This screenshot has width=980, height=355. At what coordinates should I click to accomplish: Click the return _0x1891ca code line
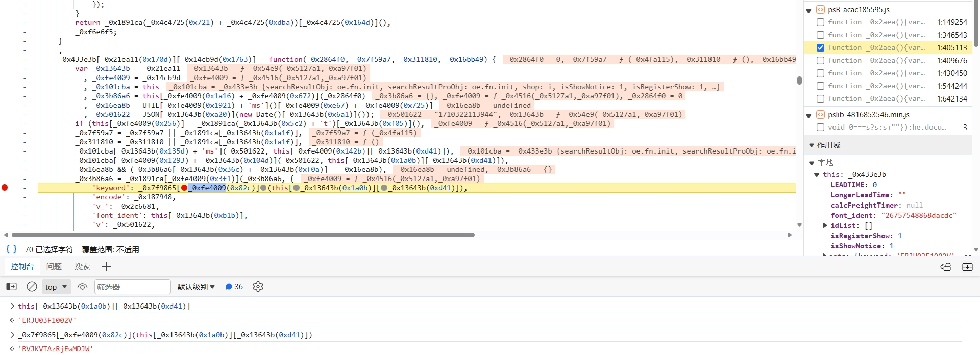233,22
